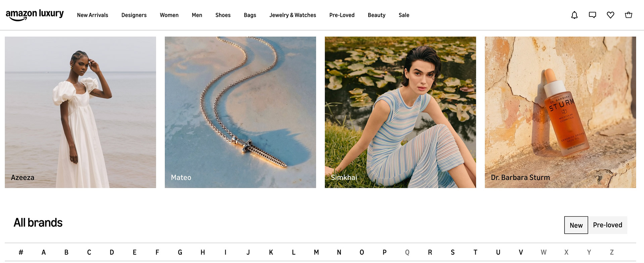Jump to brands starting with B
The image size is (644, 263).
66,252
